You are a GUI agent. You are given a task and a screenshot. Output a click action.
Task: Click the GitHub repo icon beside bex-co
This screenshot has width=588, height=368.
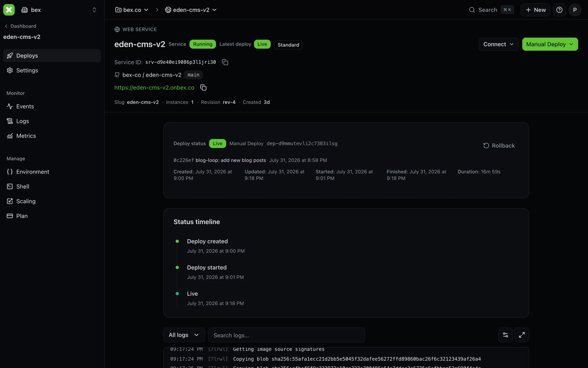(x=117, y=75)
